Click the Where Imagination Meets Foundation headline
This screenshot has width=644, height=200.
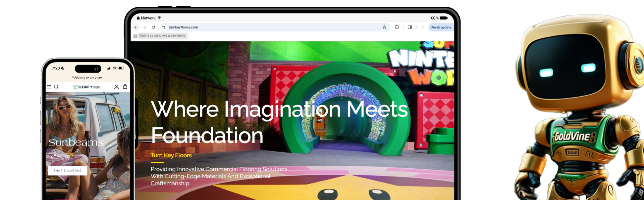(278, 122)
